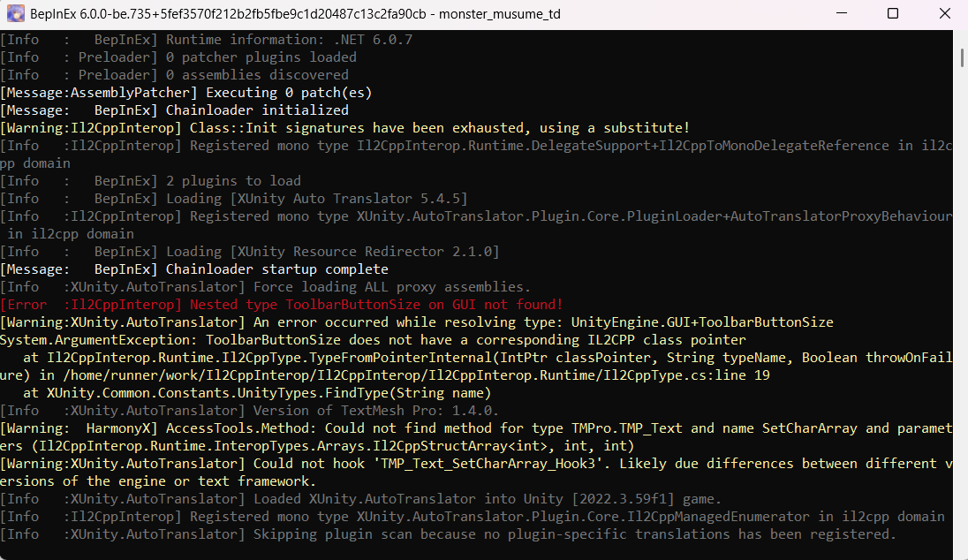The width and height of the screenshot is (968, 560).
Task: Click 'Loading [XUnity Resource Redirector 2.1.0]' line
Action: (250, 252)
